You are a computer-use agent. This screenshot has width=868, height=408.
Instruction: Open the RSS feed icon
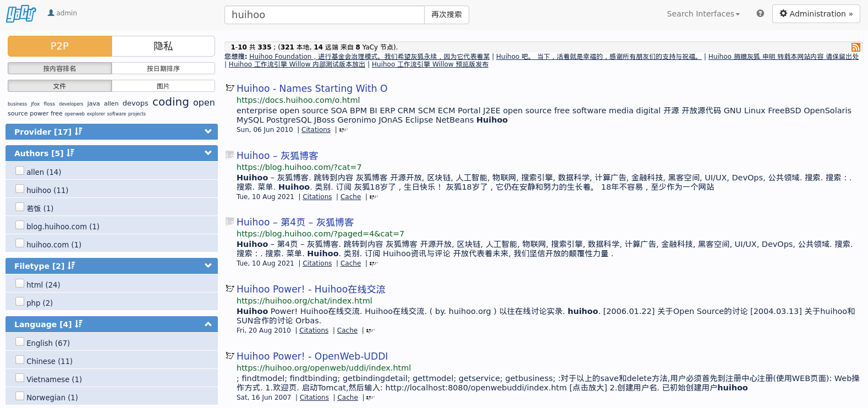coord(855,47)
